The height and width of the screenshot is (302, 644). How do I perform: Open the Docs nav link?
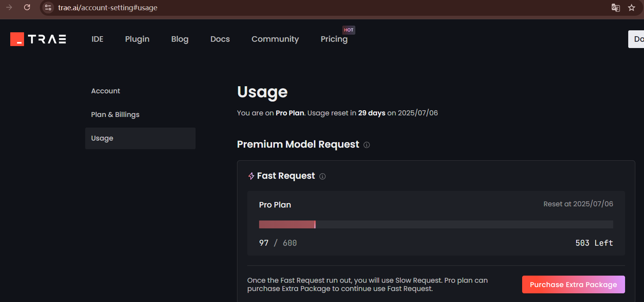220,39
